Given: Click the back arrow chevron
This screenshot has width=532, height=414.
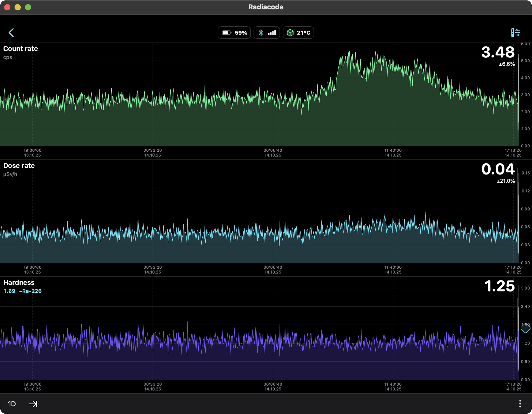Looking at the screenshot, I should [11, 33].
